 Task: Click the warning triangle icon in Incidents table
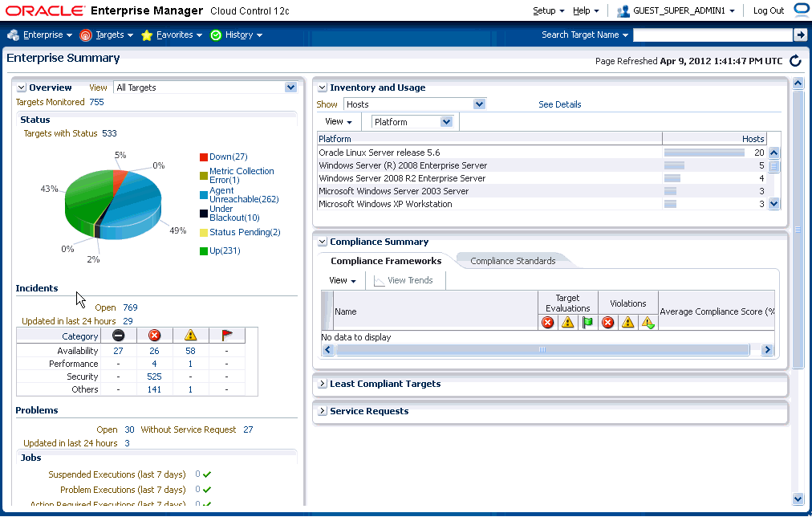pyautogui.click(x=191, y=336)
